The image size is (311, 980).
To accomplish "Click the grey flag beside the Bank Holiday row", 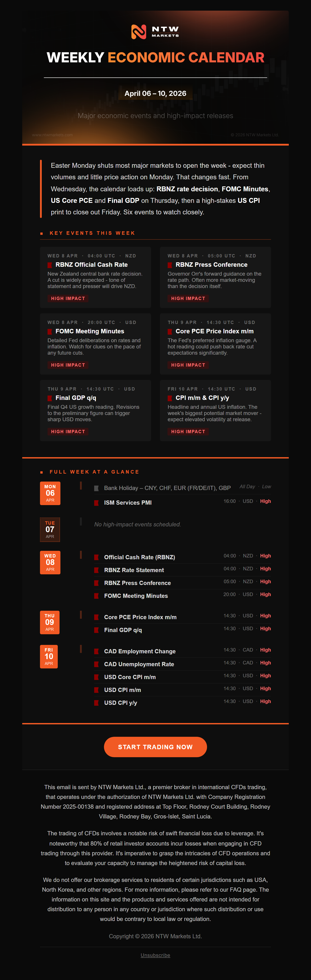I will pos(96,488).
